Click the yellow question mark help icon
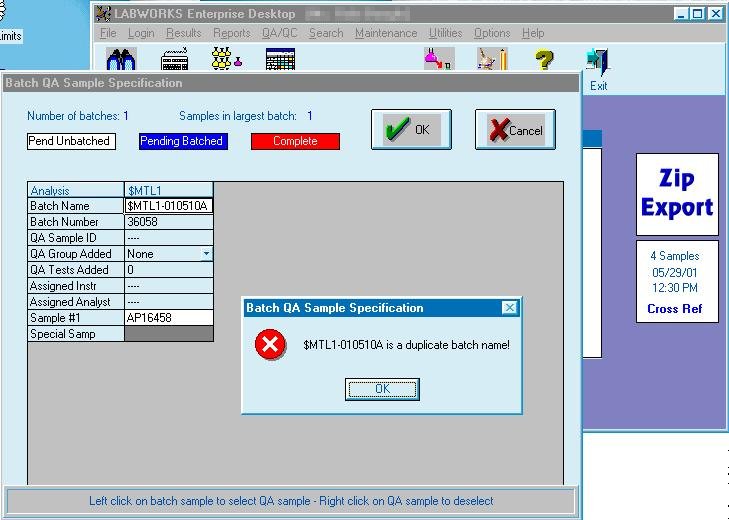 click(544, 60)
